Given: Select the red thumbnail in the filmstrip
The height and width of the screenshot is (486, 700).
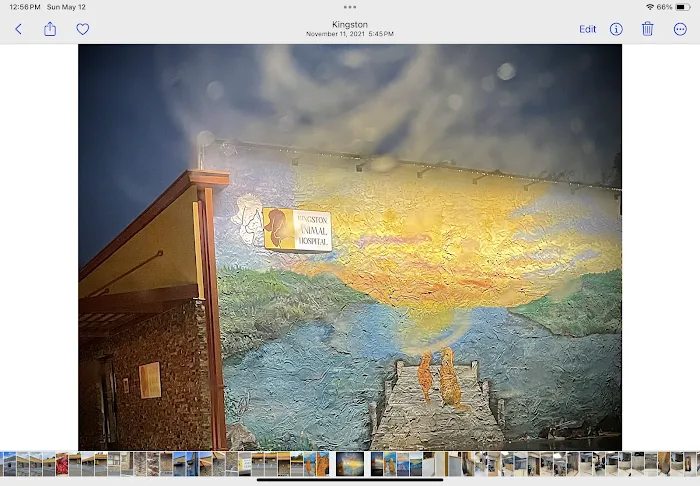Looking at the screenshot, I should (x=62, y=464).
